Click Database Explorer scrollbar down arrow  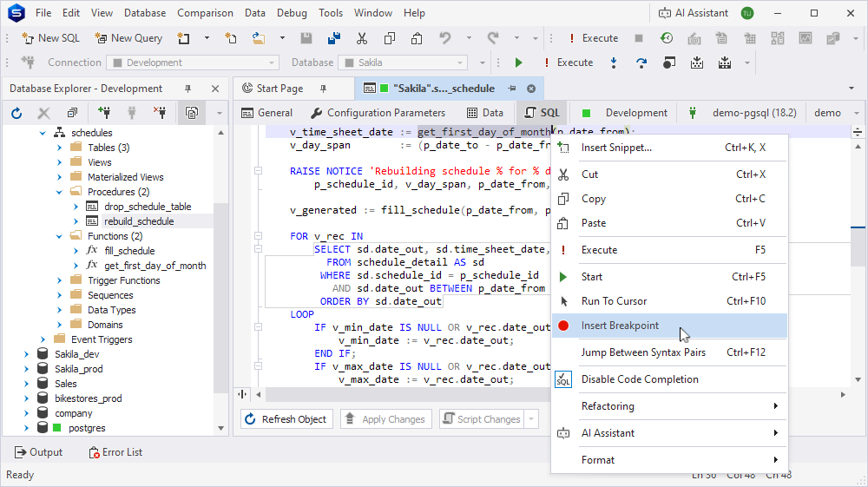220,428
